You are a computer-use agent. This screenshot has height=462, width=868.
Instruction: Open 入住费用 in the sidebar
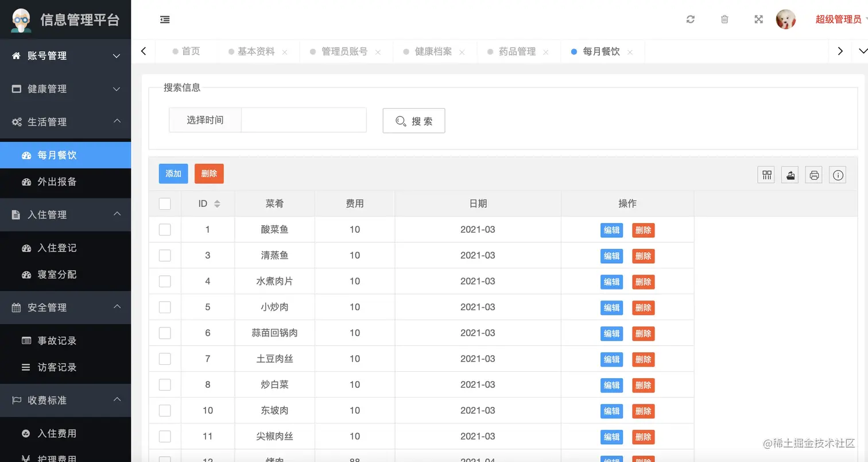[65, 434]
